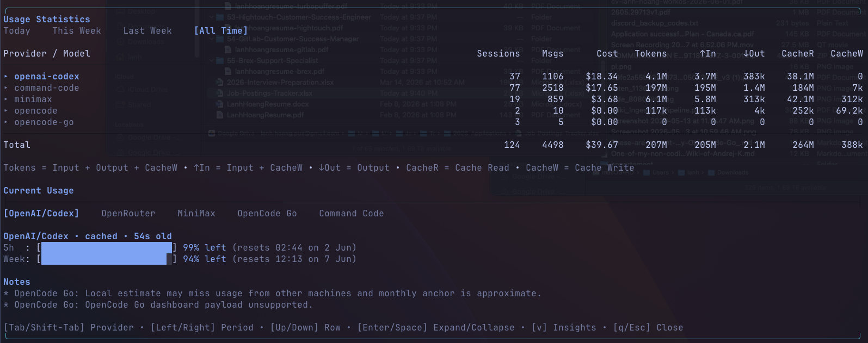Expand the opencode-go provider row arrow
The image size is (868, 343).
coord(6,122)
